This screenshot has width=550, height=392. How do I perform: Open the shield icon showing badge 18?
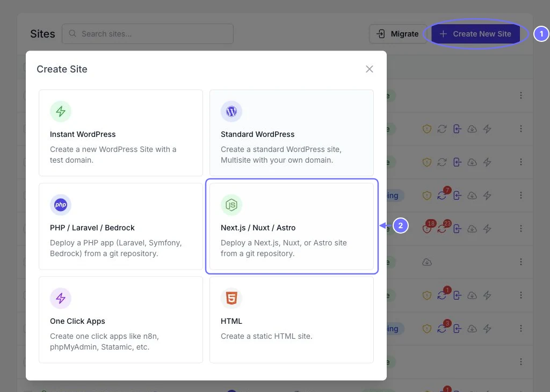point(427,229)
